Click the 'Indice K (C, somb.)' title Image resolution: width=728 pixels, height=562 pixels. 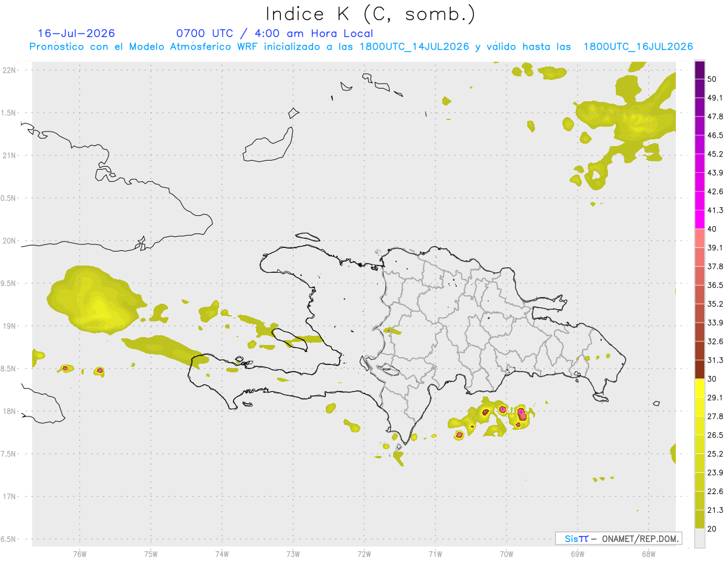coord(371,14)
